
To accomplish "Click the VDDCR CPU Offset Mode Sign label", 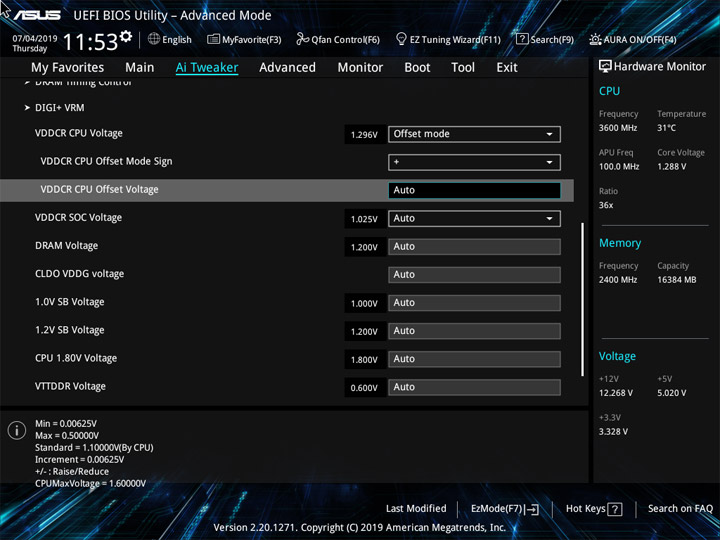I will point(106,162).
